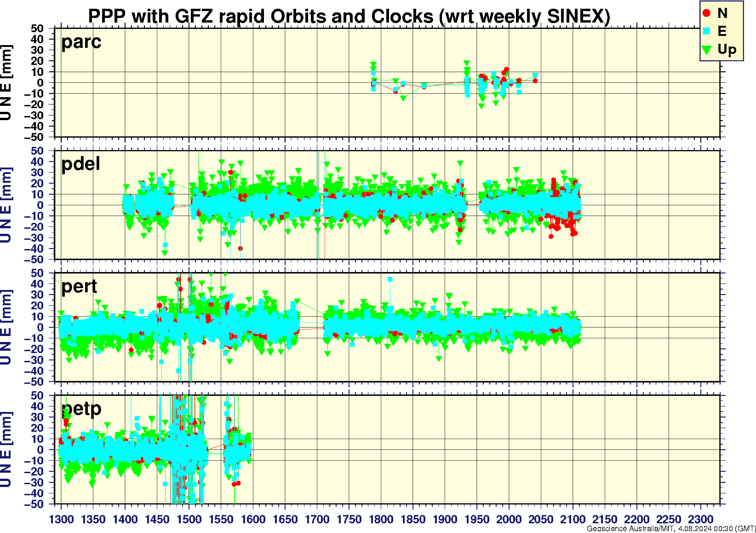Click the −50 y-axis tick of parc panel
Image resolution: width=756 pixels, height=533 pixels.
[33, 137]
